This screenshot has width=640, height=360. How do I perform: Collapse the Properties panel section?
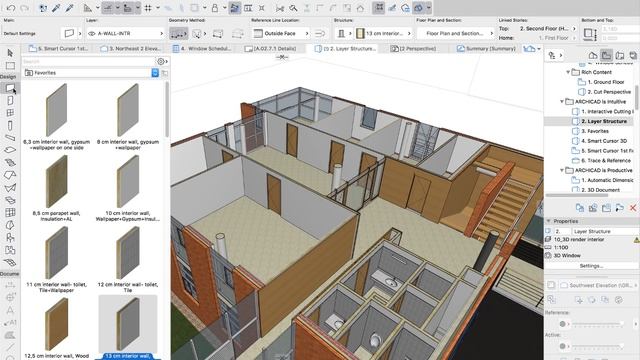[549, 221]
